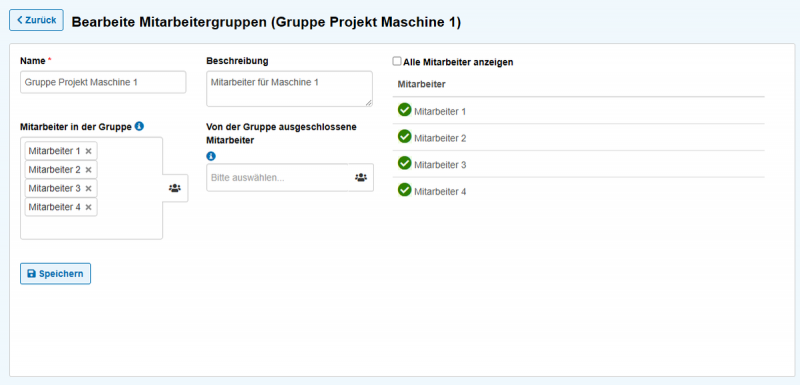This screenshot has width=800, height=385.
Task: Click into the Beschreibung text area
Action: click(289, 89)
